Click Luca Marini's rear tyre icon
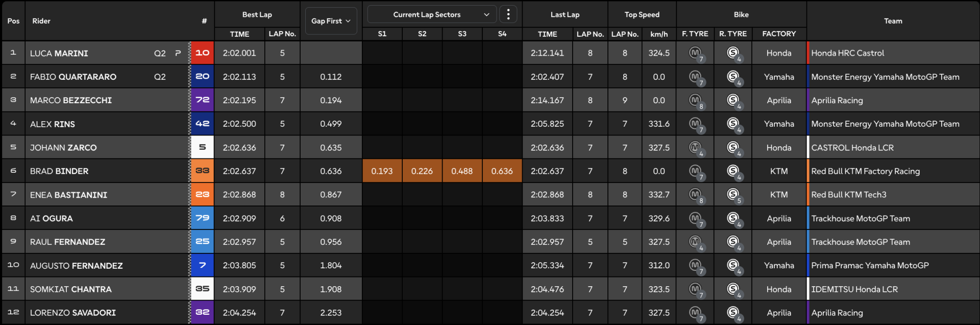This screenshot has height=325, width=980. tap(734, 53)
